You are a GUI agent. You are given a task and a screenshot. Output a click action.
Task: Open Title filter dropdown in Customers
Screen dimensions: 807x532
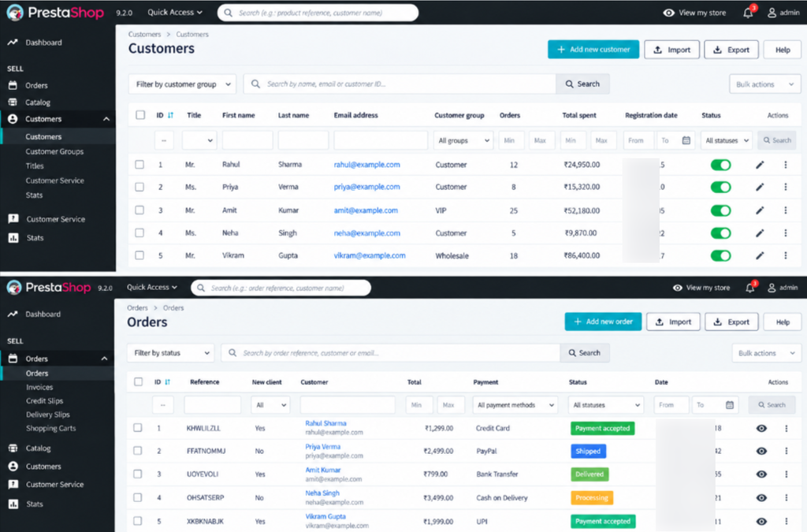click(x=199, y=140)
